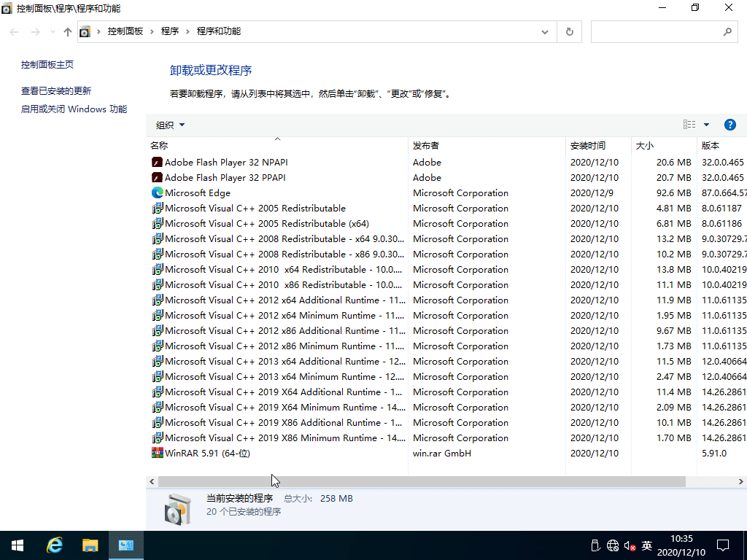Viewport: 747px width, 560px height.
Task: Navigate to 程序 in the breadcrumb
Action: tap(171, 32)
